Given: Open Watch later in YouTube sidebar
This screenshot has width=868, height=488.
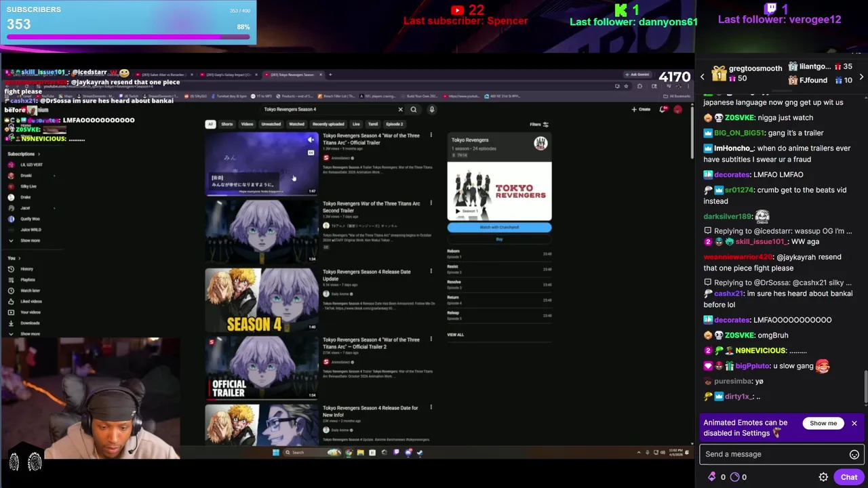Looking at the screenshot, I should click(30, 291).
